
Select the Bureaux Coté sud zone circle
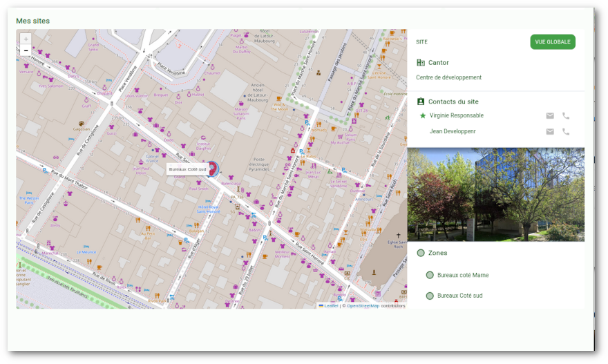[x=430, y=296]
